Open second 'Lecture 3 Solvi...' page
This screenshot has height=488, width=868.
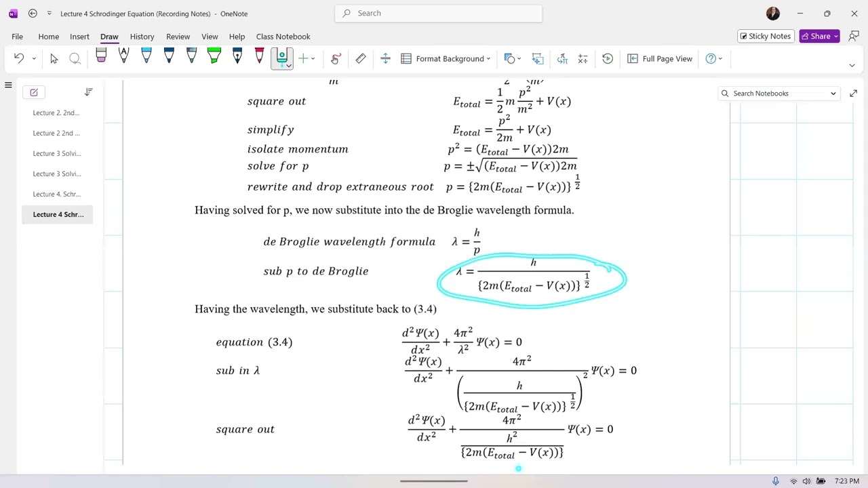click(57, 174)
